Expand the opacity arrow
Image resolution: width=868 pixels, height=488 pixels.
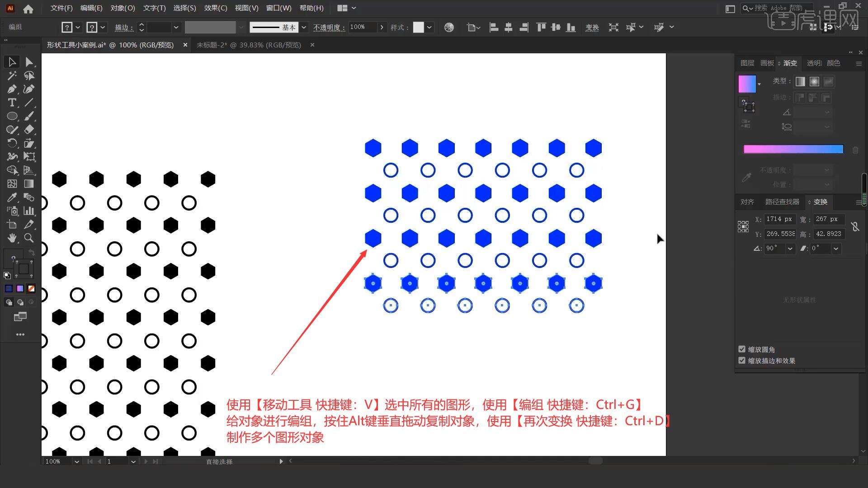pyautogui.click(x=382, y=28)
